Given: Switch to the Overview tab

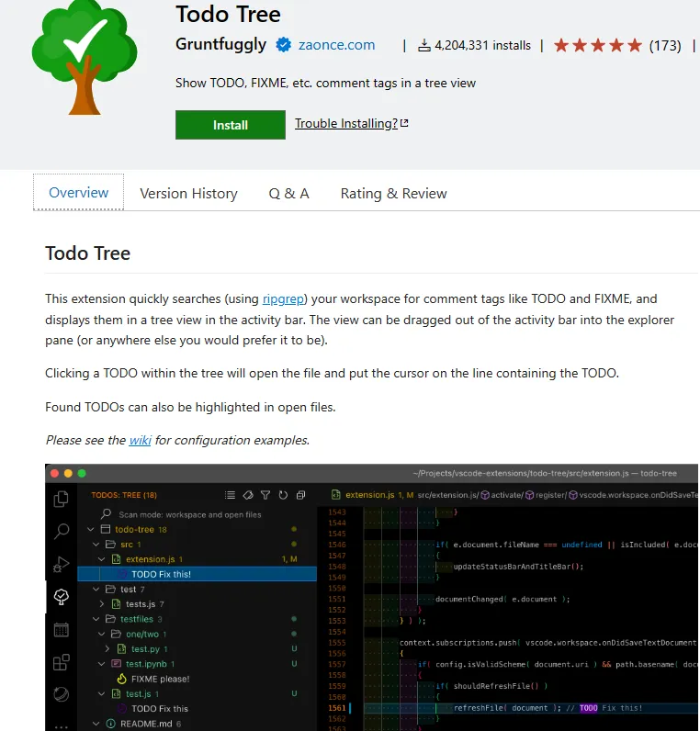Looking at the screenshot, I should [x=78, y=193].
